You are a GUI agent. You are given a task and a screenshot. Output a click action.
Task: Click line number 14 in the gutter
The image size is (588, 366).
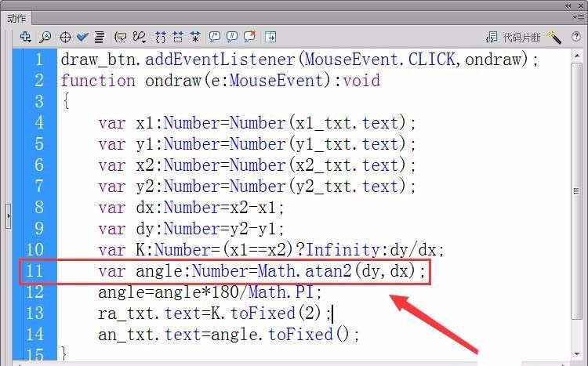34,334
